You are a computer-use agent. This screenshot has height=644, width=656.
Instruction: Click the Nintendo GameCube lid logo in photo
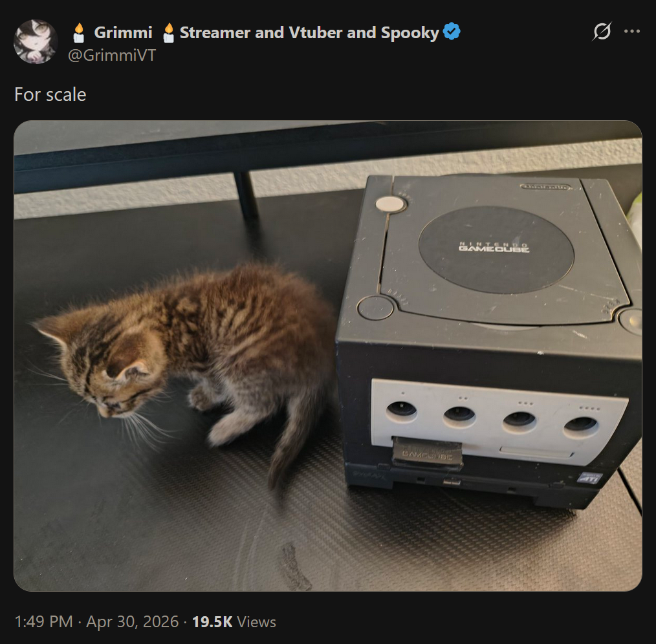pyautogui.click(x=494, y=247)
